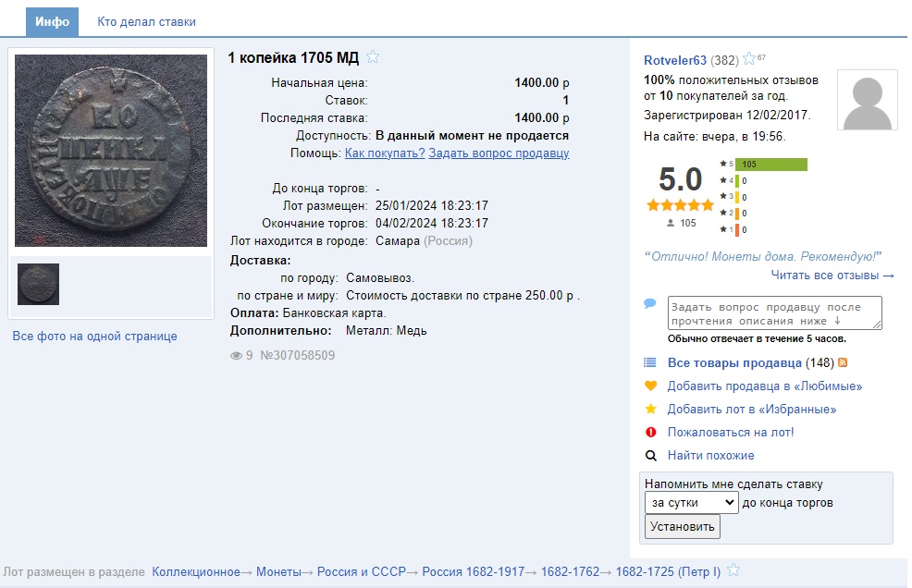
Task: Open the Монеты breadcrumb category
Action: pyautogui.click(x=277, y=572)
